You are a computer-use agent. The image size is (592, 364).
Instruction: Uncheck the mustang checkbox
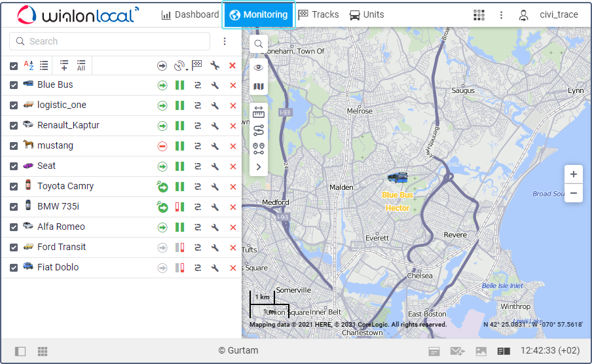[14, 146]
